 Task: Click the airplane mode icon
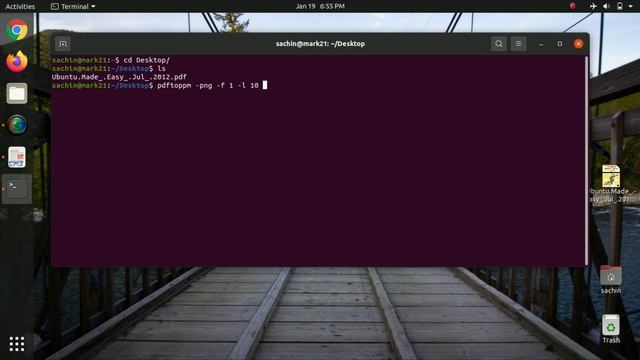pyautogui.click(x=593, y=6)
